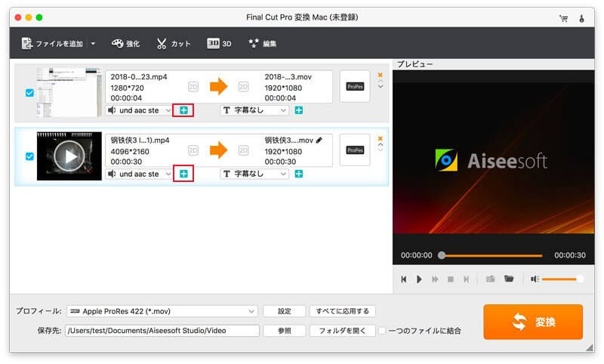Open the カット (Cut) scissors tool
The image size is (604, 364).
(x=174, y=44)
